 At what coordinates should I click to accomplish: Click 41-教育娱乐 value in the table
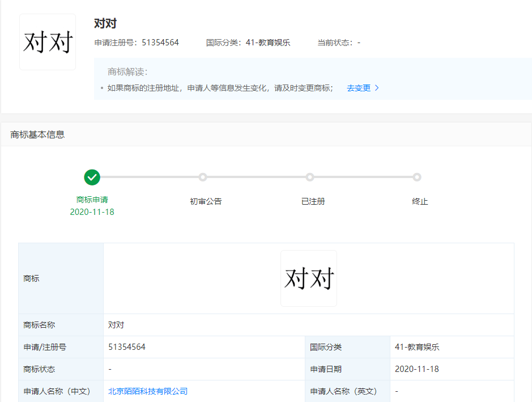click(x=417, y=347)
